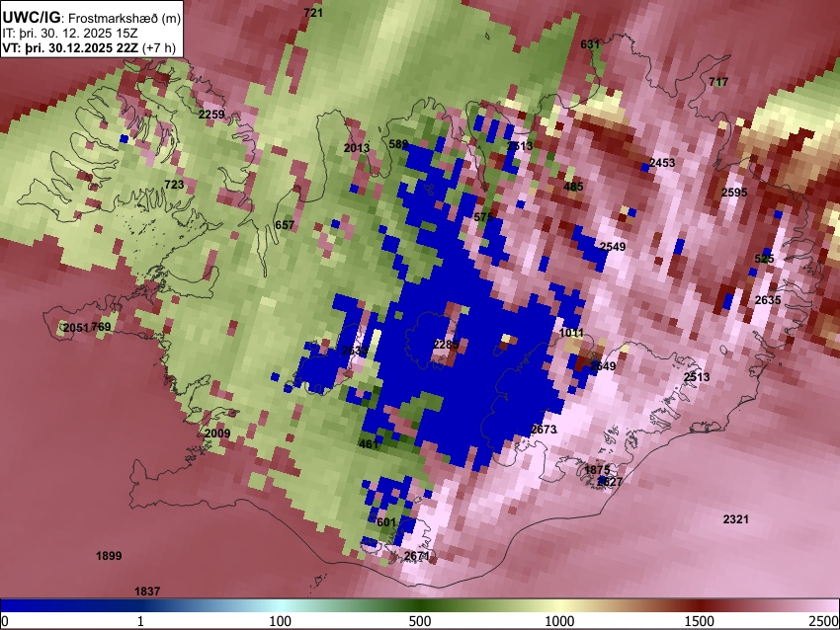The height and width of the screenshot is (630, 840).
Task: Click the UWC/IG Frostmarkshæð title text
Action: click(x=92, y=18)
